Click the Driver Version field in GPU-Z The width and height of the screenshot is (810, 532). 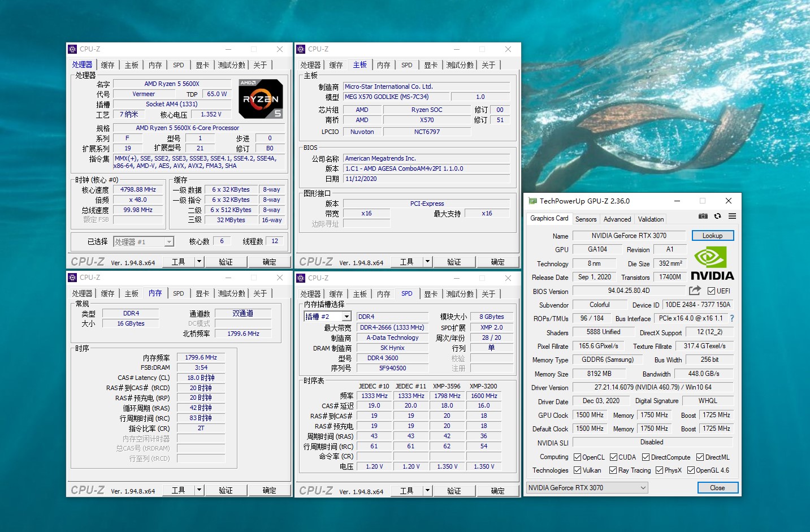coord(653,387)
